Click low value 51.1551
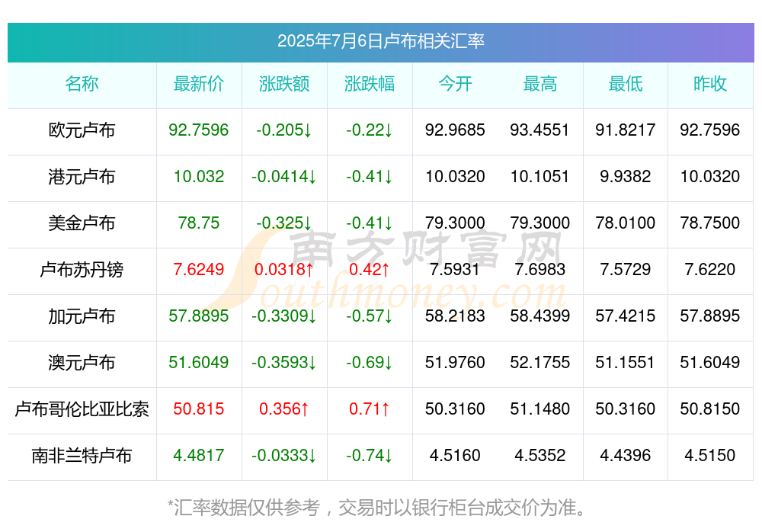The image size is (762, 532). pos(626,362)
